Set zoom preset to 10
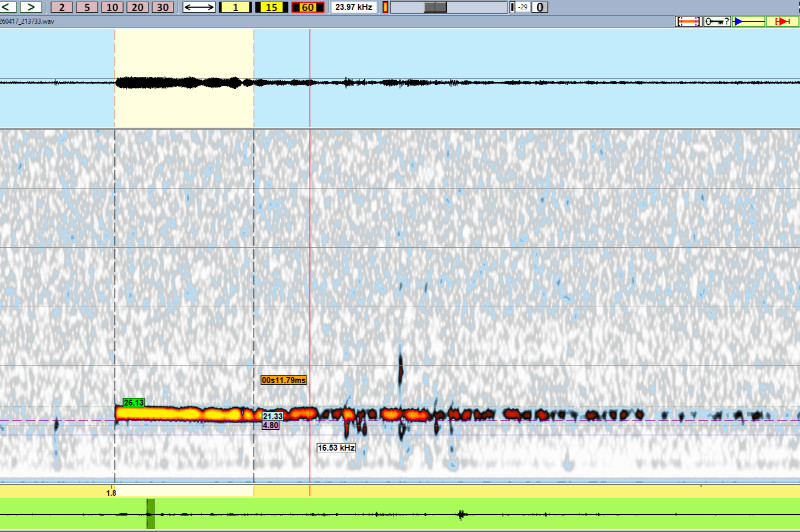Viewport: 800px width, 532px height. [x=112, y=7]
